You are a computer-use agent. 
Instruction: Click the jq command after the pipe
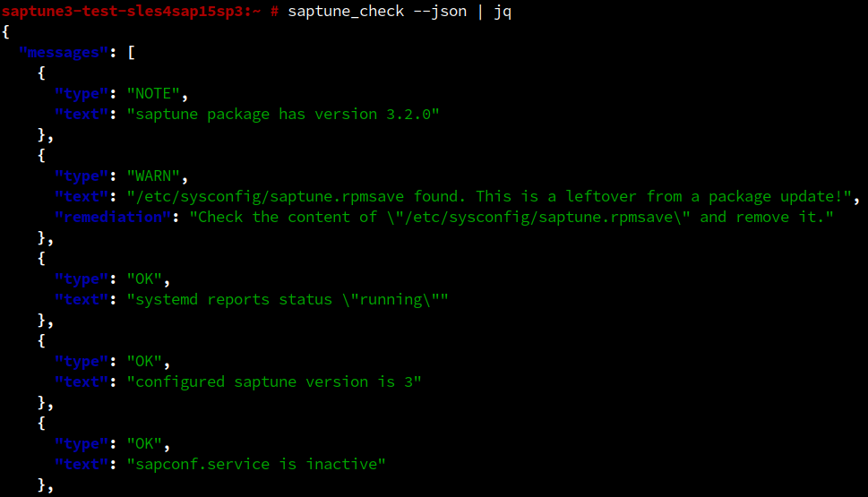[503, 11]
